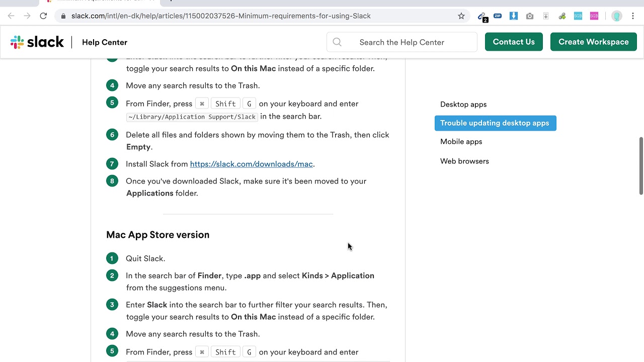Viewport: 644px width, 362px height.
Task: Select Trouble updating desktop apps item
Action: click(495, 123)
